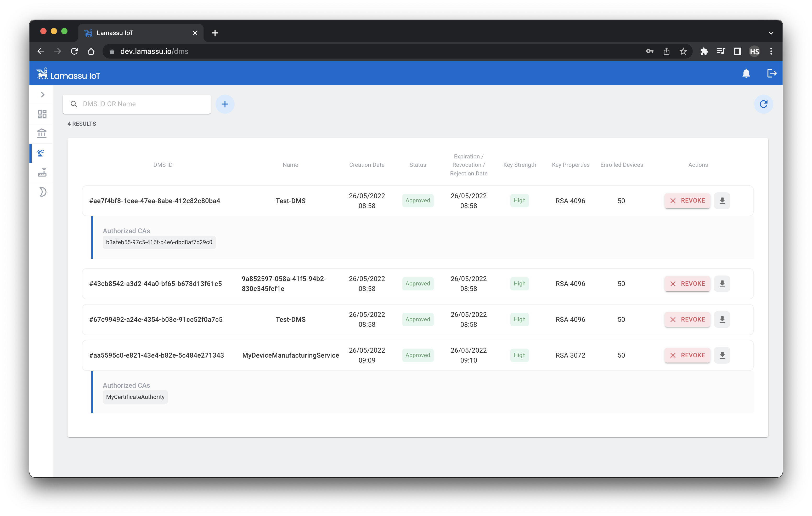812x516 pixels.
Task: Click DMS ID #ae7f4bf8-1cee-47ea-8abe-412c82c80ba4
Action: click(155, 201)
